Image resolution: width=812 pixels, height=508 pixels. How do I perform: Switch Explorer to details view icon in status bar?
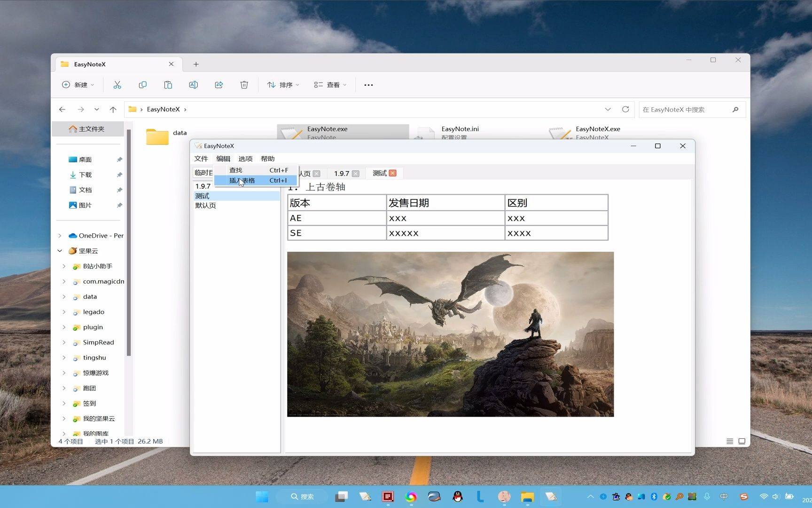[x=730, y=441]
